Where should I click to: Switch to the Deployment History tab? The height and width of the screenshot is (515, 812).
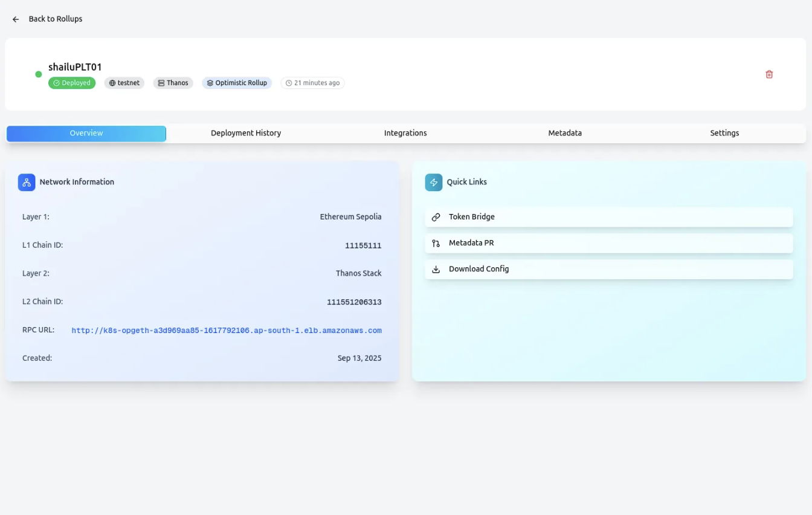click(246, 133)
